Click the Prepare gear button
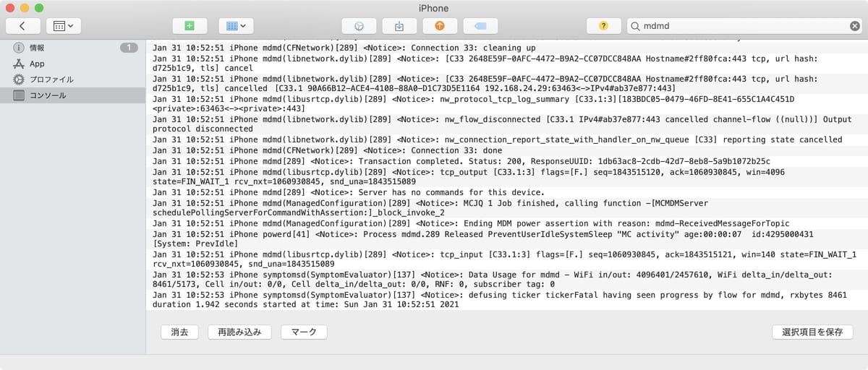The image size is (868, 370). (x=359, y=26)
